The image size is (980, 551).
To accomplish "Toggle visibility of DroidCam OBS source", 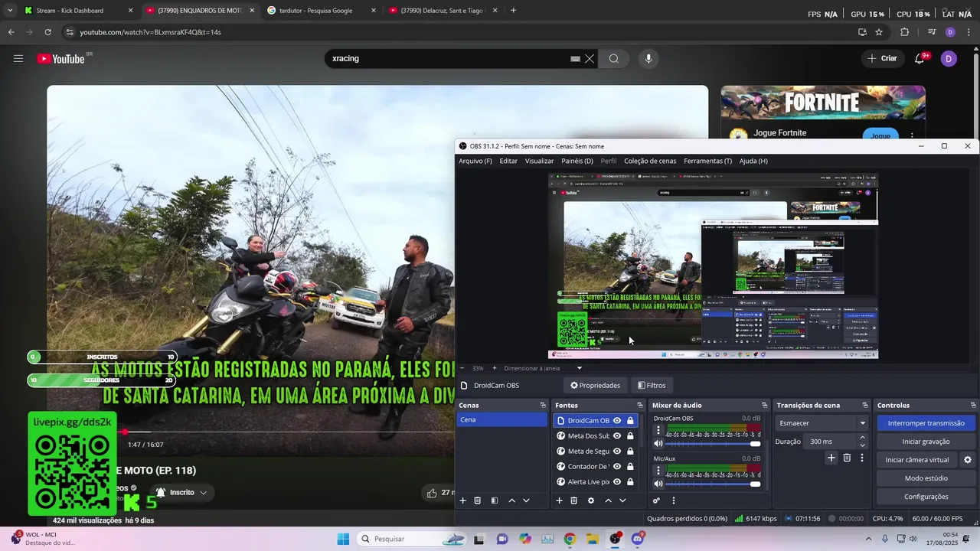I will tap(617, 420).
